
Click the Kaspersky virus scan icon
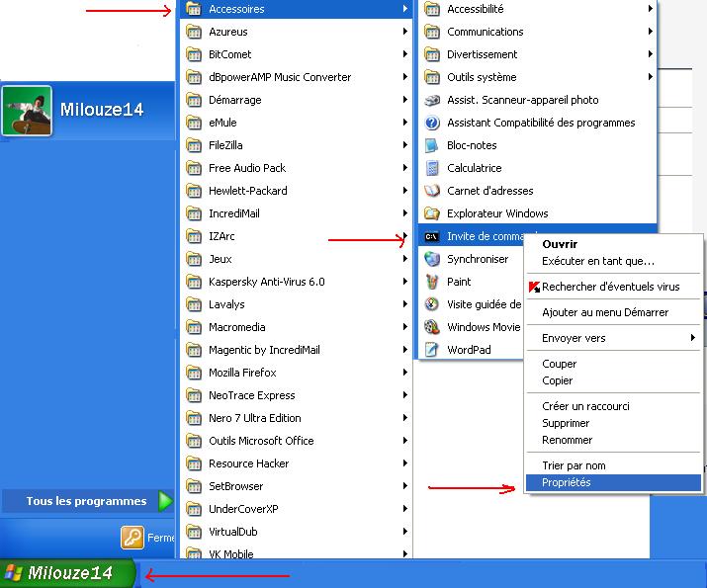(534, 288)
